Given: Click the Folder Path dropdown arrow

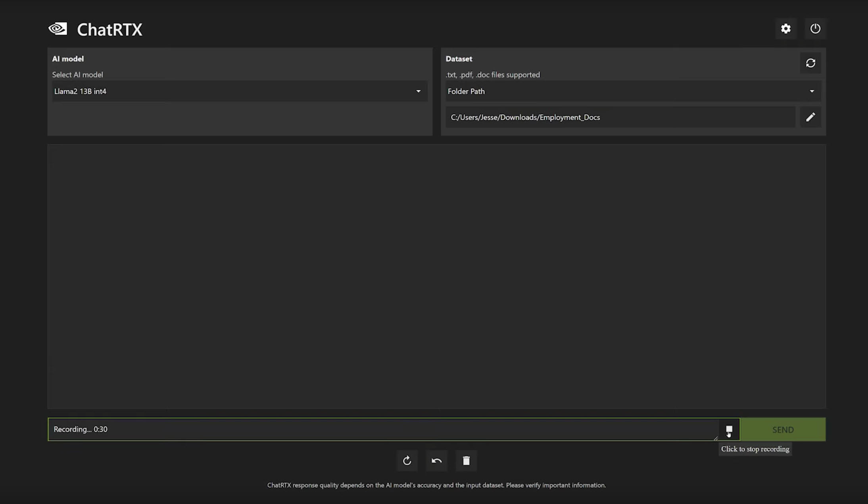Looking at the screenshot, I should (812, 91).
